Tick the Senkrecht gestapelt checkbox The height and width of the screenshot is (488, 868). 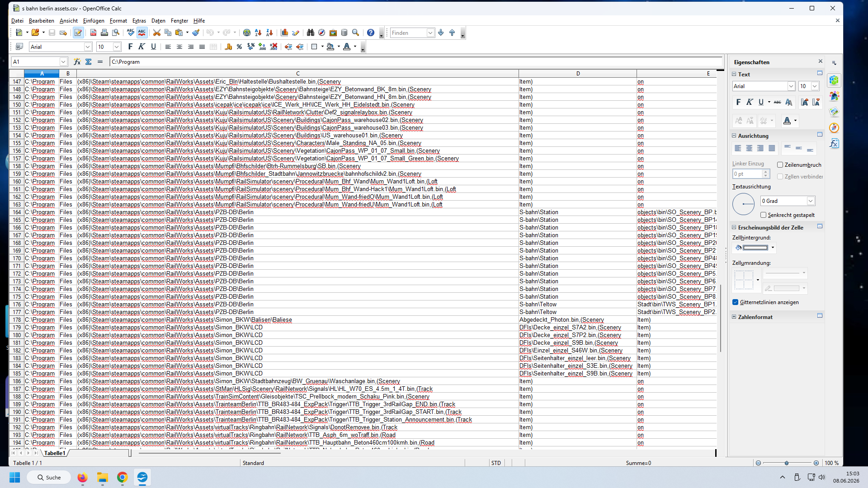[x=763, y=215]
